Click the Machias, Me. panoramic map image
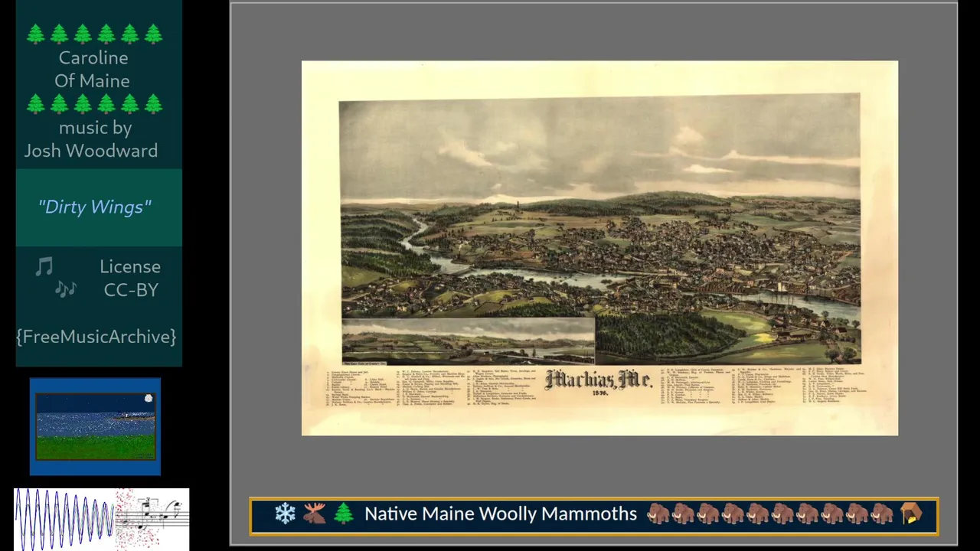 (x=599, y=248)
